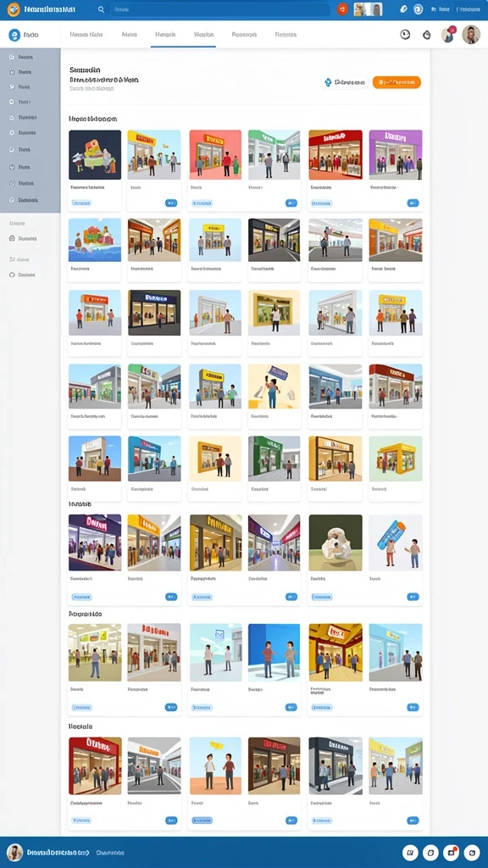Open the thumbnail of goods floating on ocean waves

[95, 240]
